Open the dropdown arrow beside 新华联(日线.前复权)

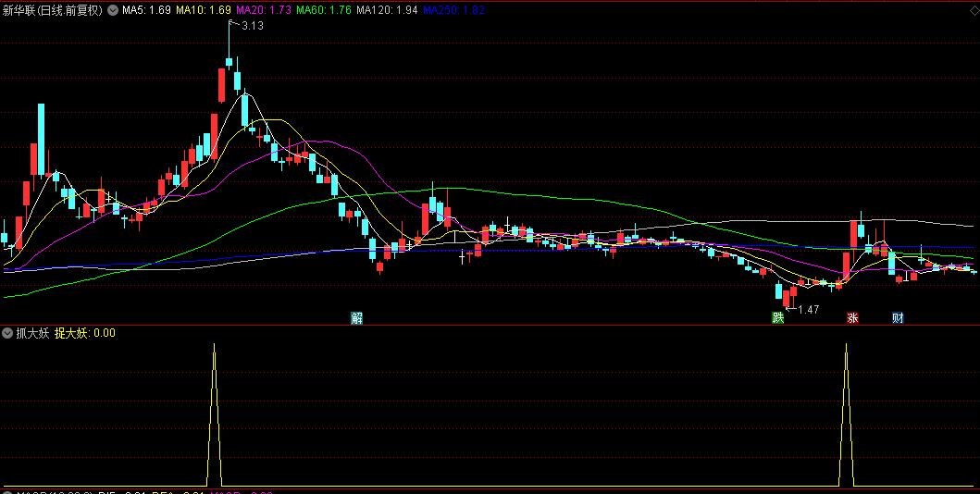pos(113,10)
